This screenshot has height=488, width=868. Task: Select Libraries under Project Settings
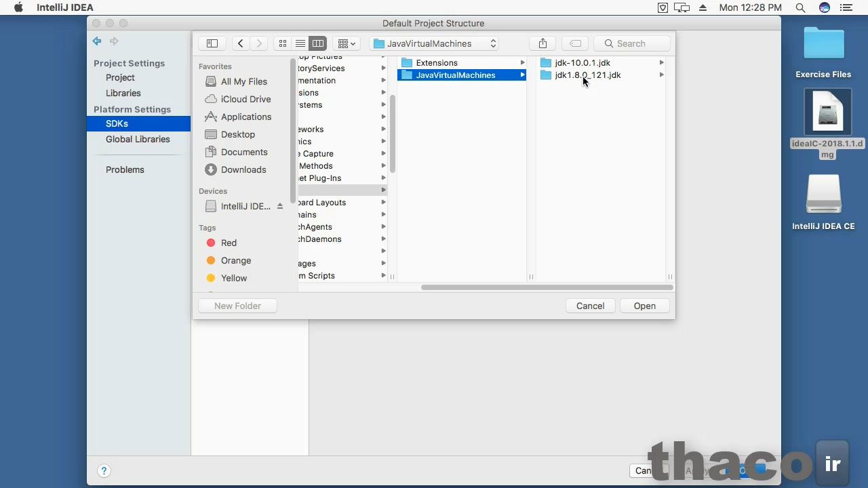pyautogui.click(x=123, y=93)
